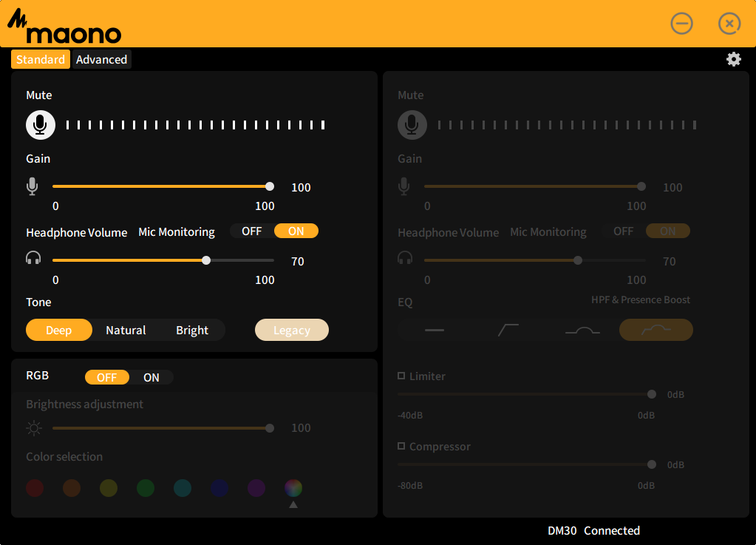
Task: Select the HPF & Presence Boost EQ curve
Action: (655, 330)
